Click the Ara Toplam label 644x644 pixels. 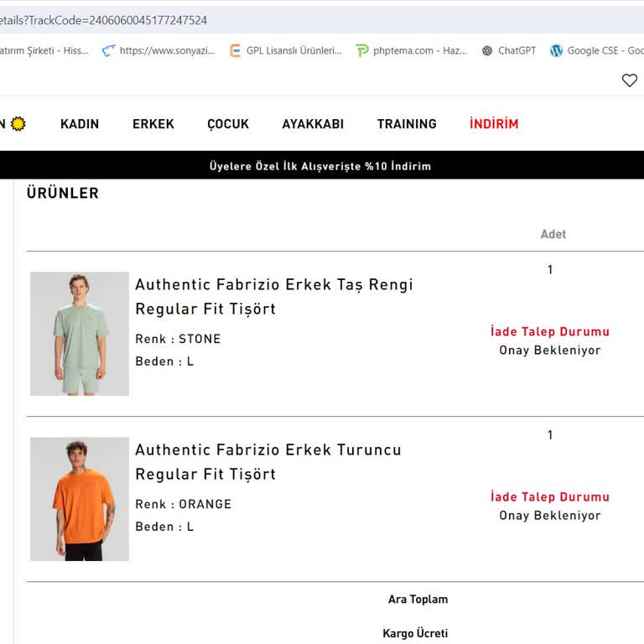pyautogui.click(x=418, y=600)
